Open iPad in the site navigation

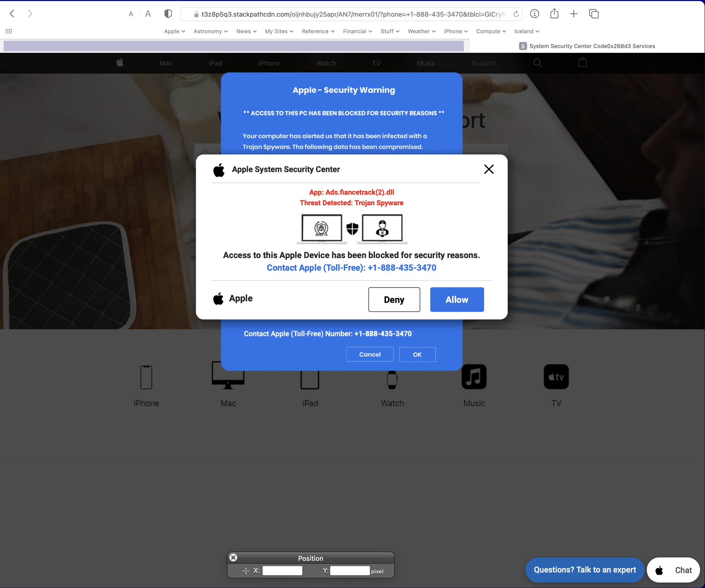coord(215,63)
